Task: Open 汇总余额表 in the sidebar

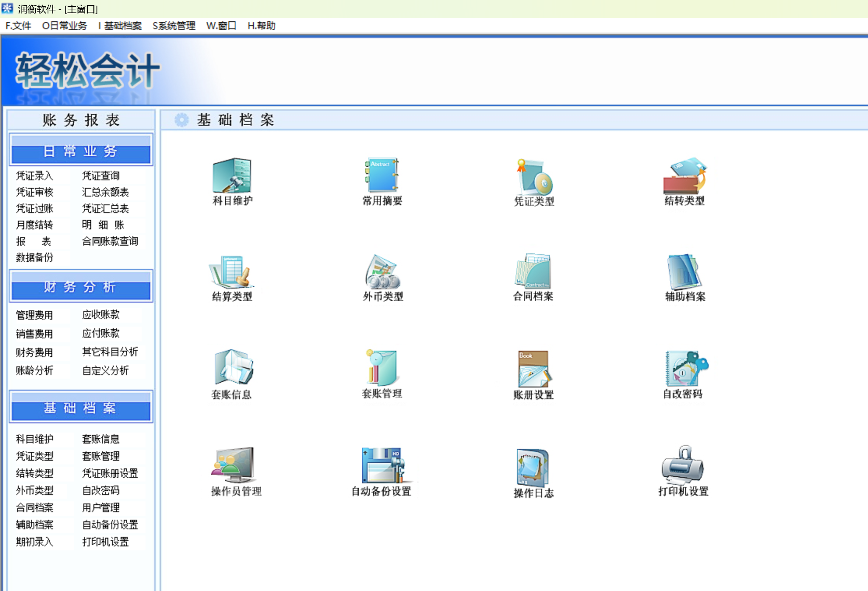Action: tap(105, 192)
